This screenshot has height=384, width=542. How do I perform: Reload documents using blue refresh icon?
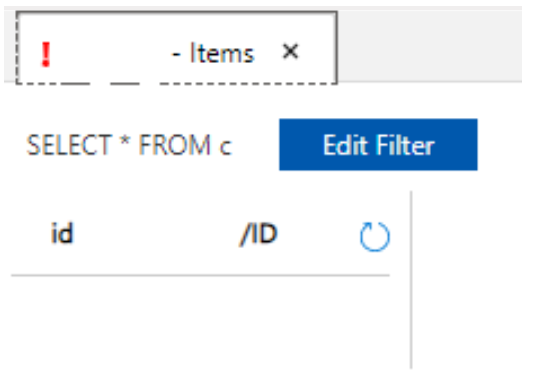375,236
